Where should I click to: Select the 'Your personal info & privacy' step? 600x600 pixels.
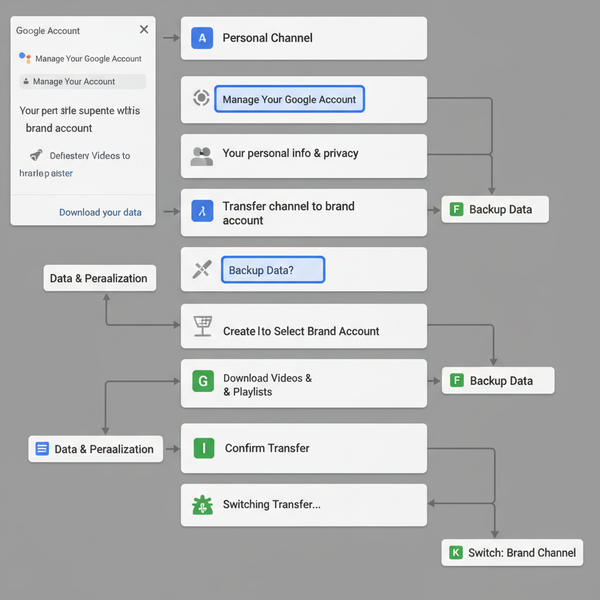pyautogui.click(x=290, y=154)
